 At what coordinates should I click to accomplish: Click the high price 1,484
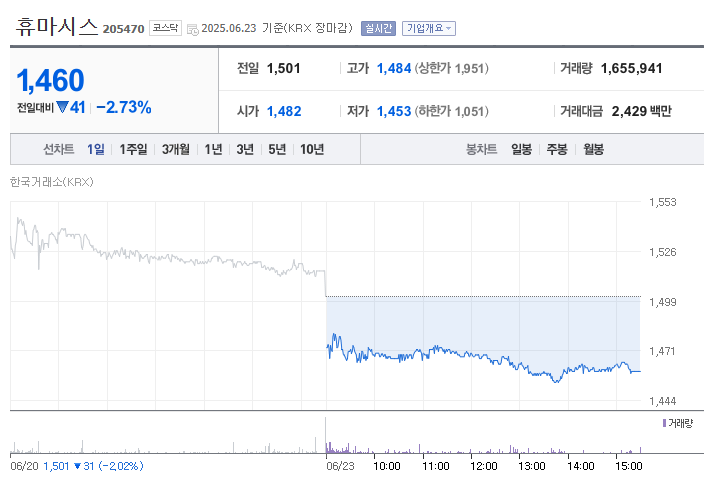[x=394, y=68]
